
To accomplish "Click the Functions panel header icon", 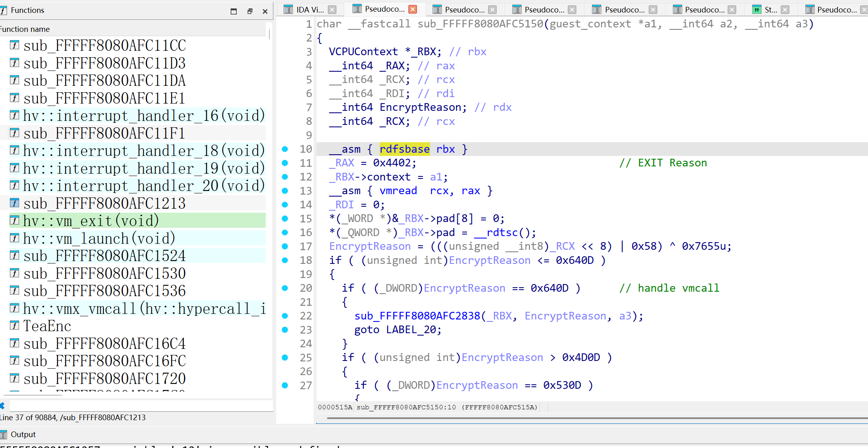I will coord(3,10).
